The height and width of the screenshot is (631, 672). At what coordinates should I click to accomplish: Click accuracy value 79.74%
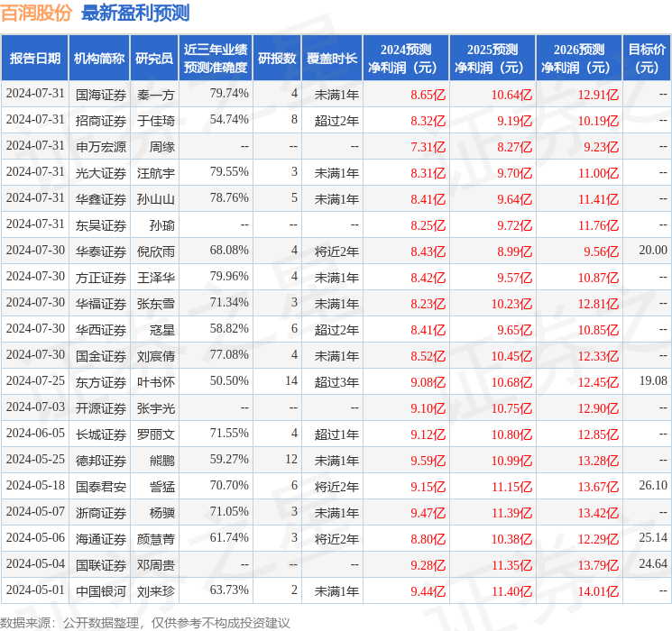point(229,93)
